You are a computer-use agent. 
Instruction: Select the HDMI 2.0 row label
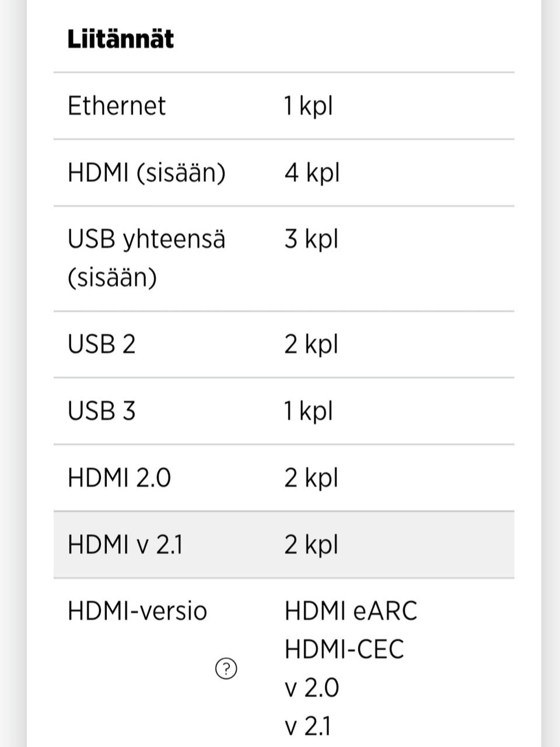coord(119,478)
